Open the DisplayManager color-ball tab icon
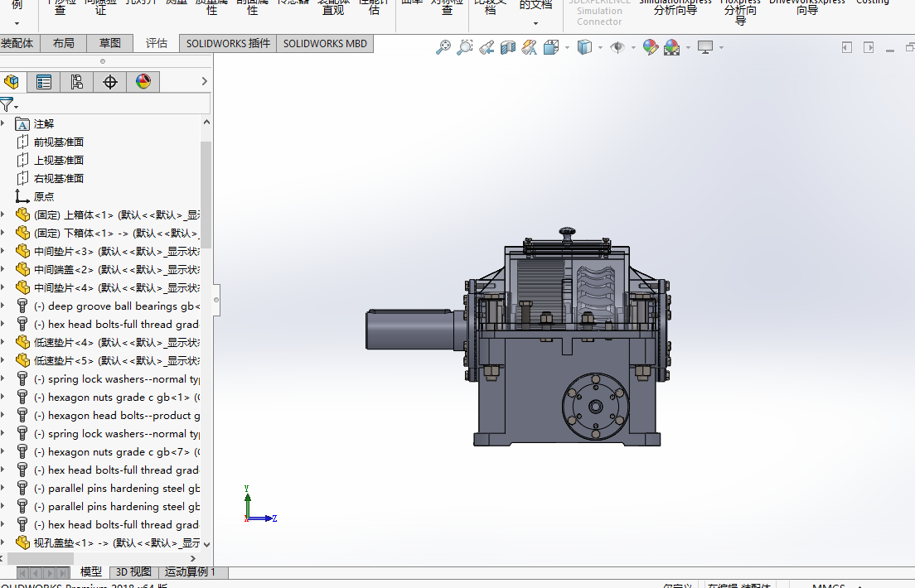Viewport: 915px width, 588px height. pyautogui.click(x=143, y=82)
